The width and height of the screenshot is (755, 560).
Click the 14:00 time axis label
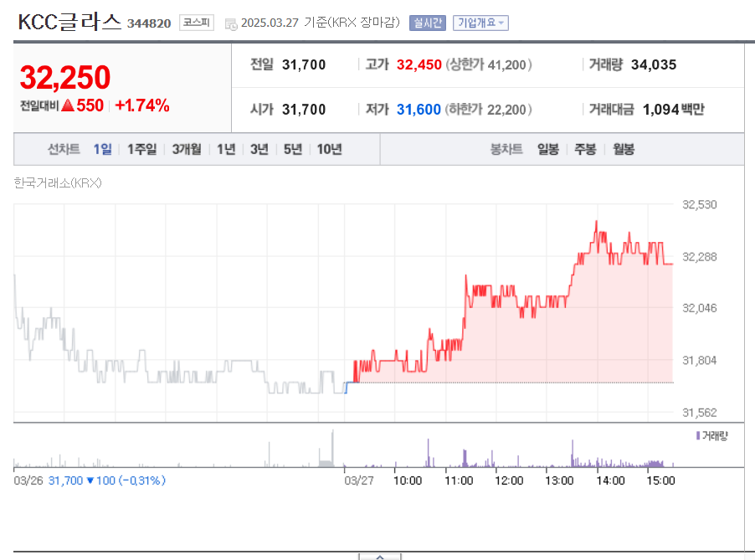coord(610,480)
